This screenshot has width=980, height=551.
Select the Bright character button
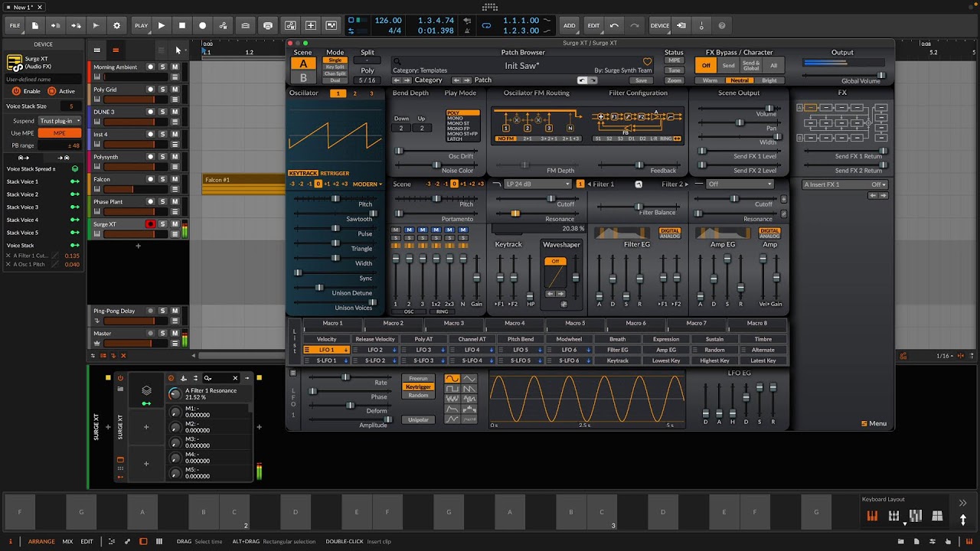(x=769, y=80)
